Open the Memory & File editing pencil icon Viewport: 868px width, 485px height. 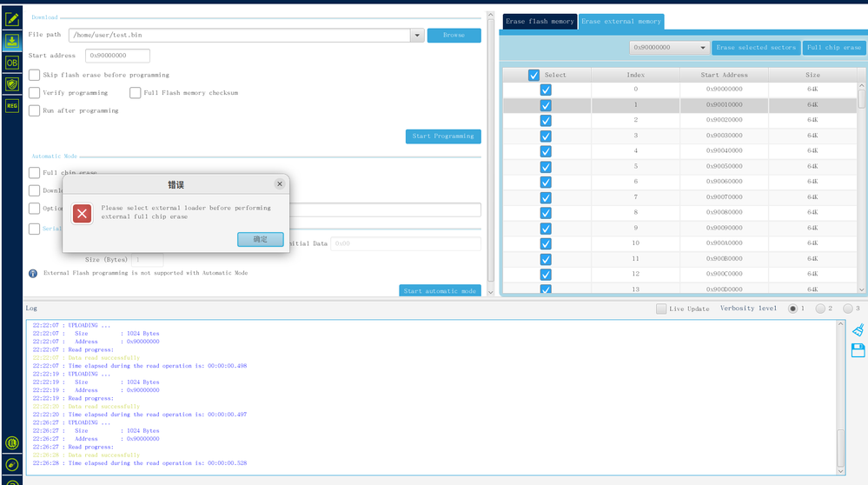[11, 19]
